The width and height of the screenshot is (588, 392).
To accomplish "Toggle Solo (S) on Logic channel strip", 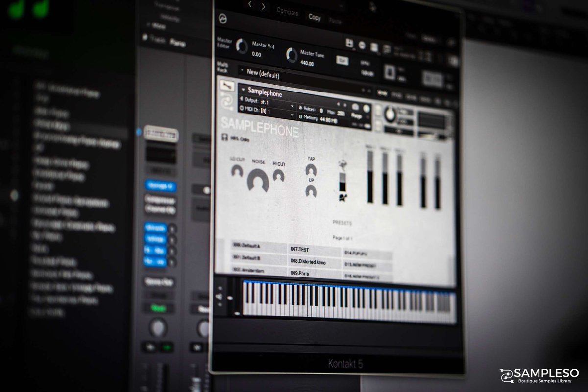I will pos(167,347).
